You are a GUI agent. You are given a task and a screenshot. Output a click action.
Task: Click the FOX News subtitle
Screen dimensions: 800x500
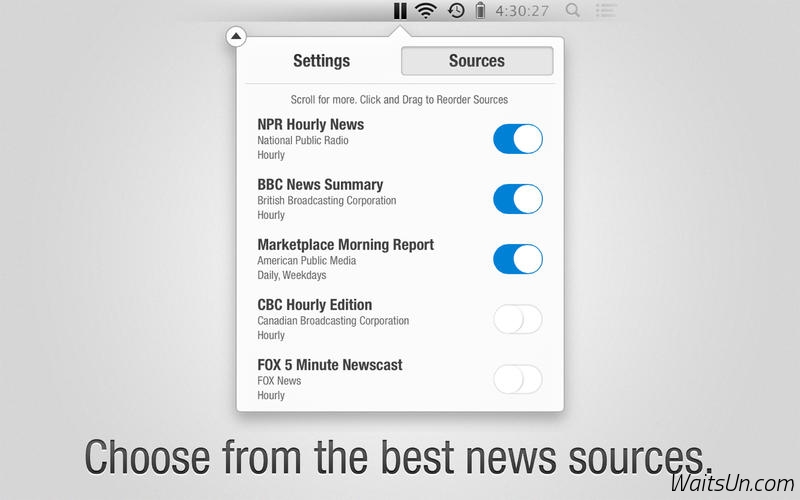[279, 381]
